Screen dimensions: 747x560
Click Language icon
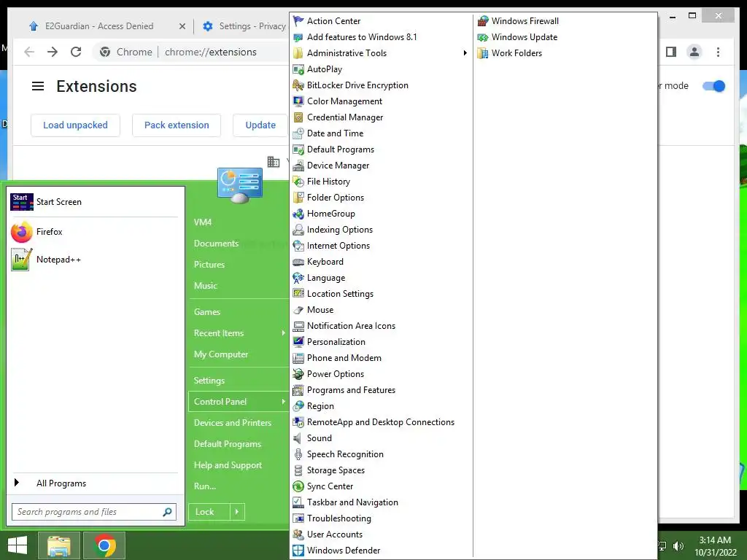click(298, 278)
